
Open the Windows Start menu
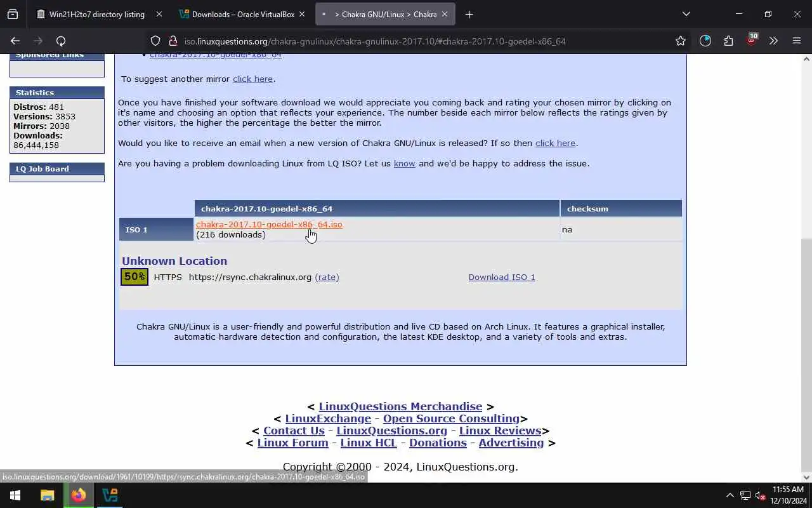pos(15,495)
